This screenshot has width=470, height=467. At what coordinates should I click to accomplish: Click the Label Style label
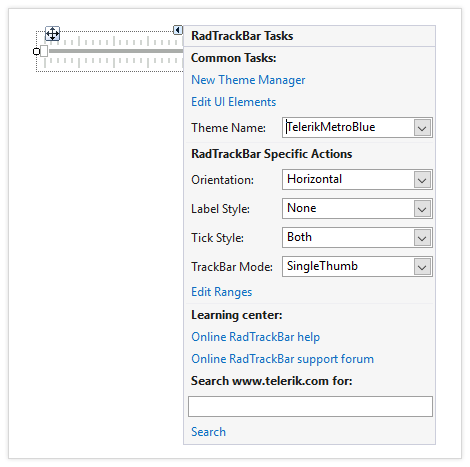pos(220,209)
